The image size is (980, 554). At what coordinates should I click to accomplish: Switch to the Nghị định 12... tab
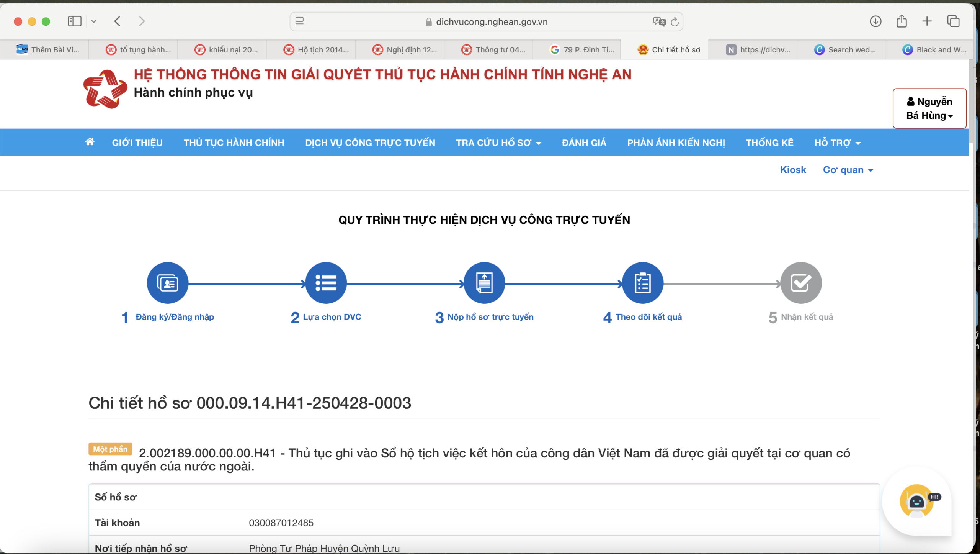tap(400, 49)
